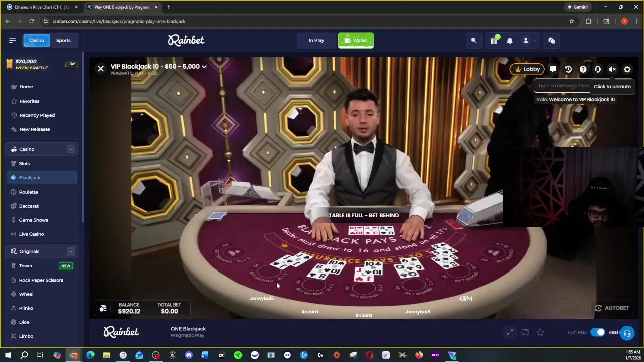The height and width of the screenshot is (362, 644).
Task: Unmute the game sound
Action: point(612,69)
